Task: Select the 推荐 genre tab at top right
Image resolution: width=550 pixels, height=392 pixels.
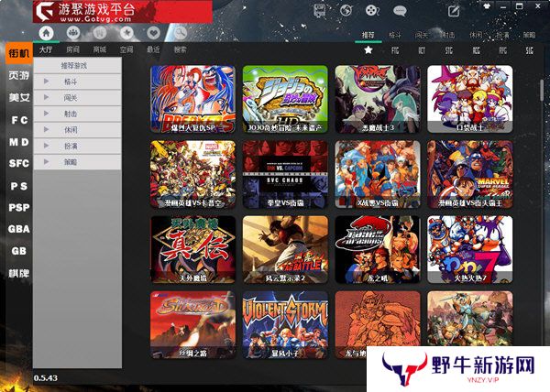Action: pyautogui.click(x=368, y=35)
